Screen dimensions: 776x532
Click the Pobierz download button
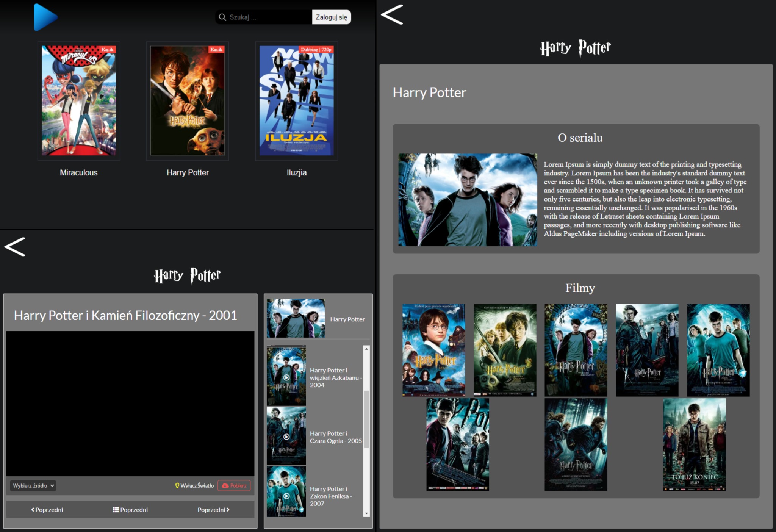tap(234, 485)
